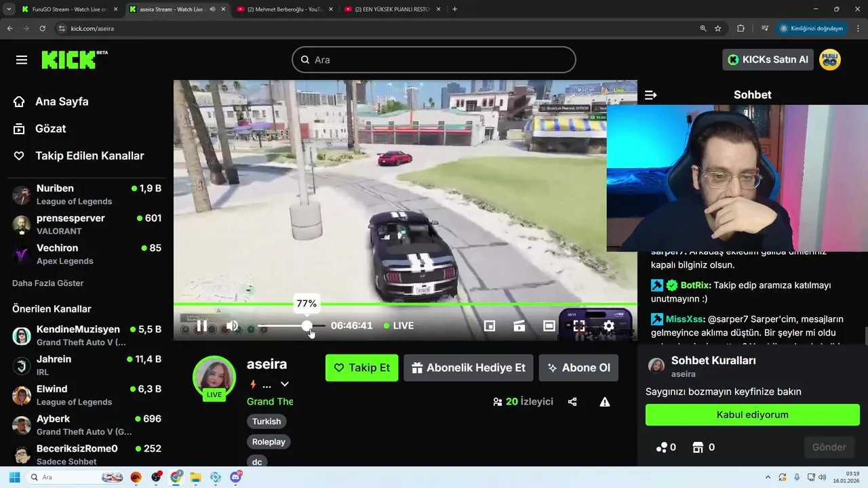The height and width of the screenshot is (488, 868).
Task: Open the user profile avatar top right
Action: click(x=830, y=60)
